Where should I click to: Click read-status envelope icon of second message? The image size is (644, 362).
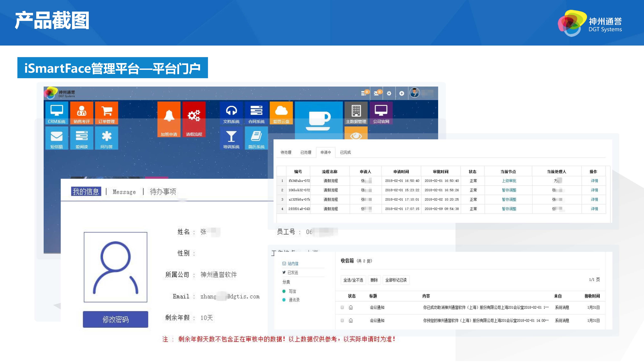click(351, 320)
